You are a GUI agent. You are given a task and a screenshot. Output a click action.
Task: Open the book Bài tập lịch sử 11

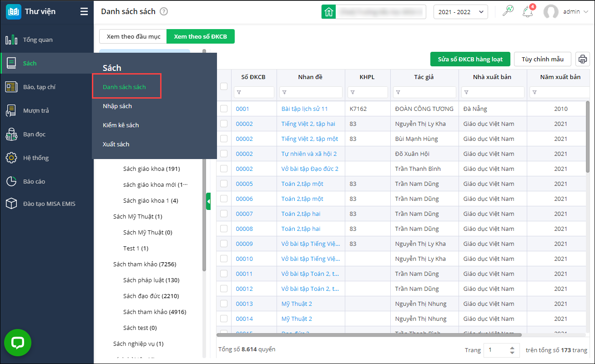click(305, 109)
